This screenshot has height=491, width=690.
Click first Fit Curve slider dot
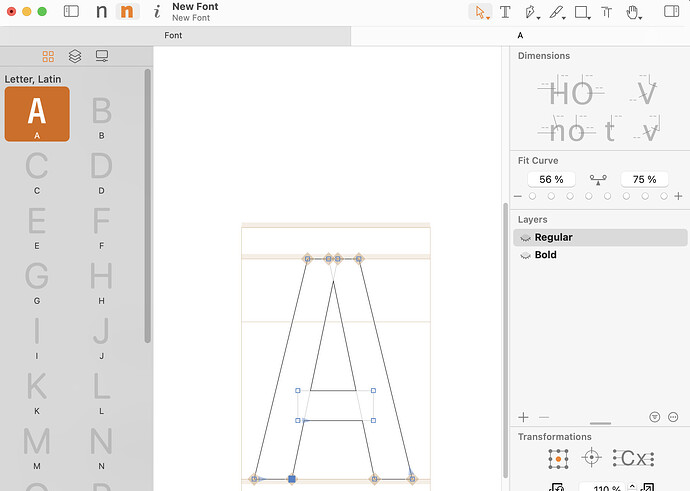(x=532, y=196)
